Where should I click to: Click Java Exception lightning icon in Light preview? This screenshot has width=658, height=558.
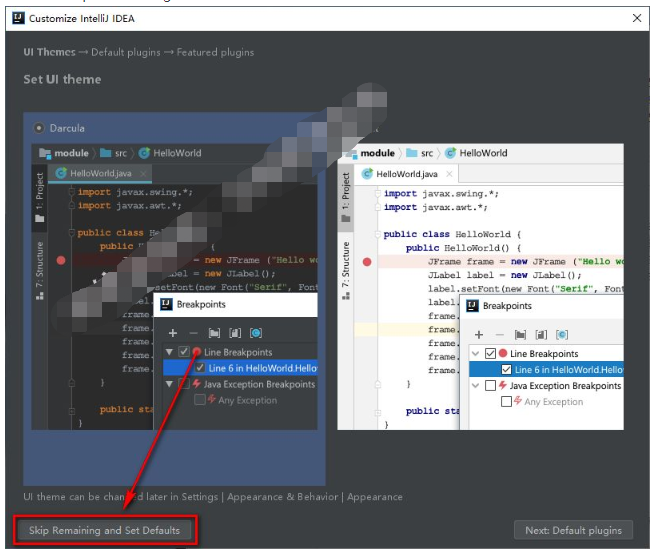pos(503,385)
